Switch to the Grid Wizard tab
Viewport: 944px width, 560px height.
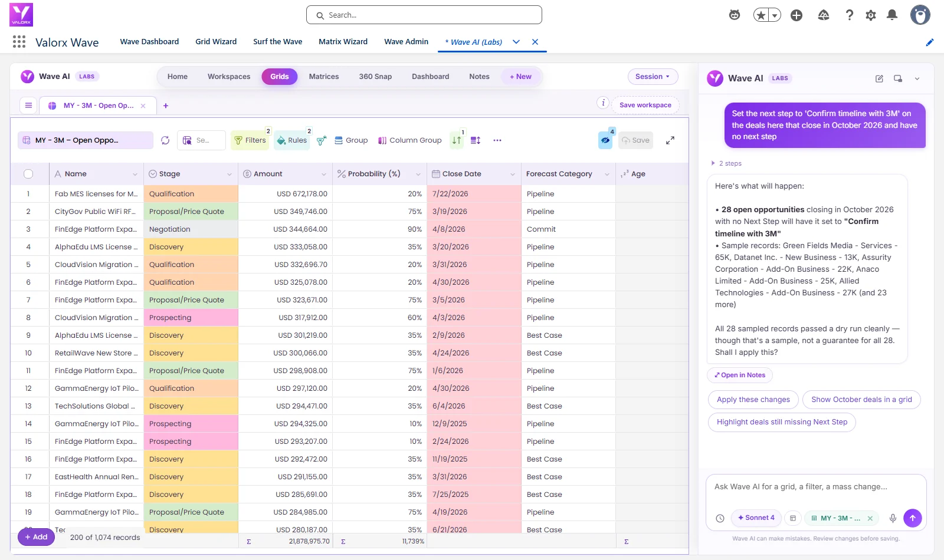216,42
